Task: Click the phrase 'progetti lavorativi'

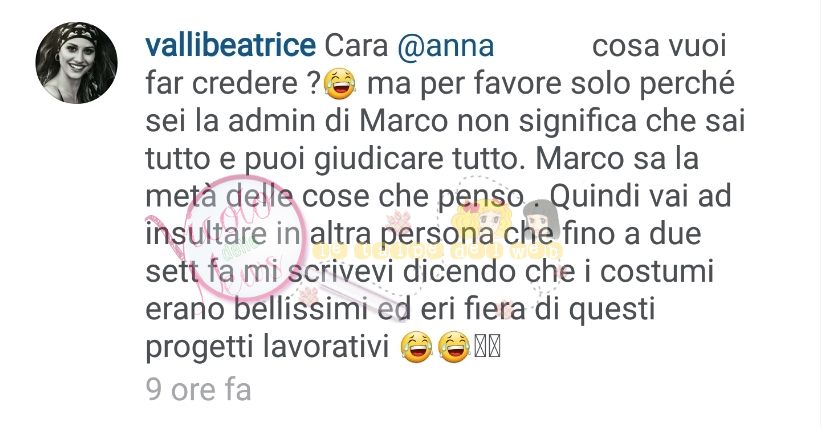Action: tap(268, 349)
